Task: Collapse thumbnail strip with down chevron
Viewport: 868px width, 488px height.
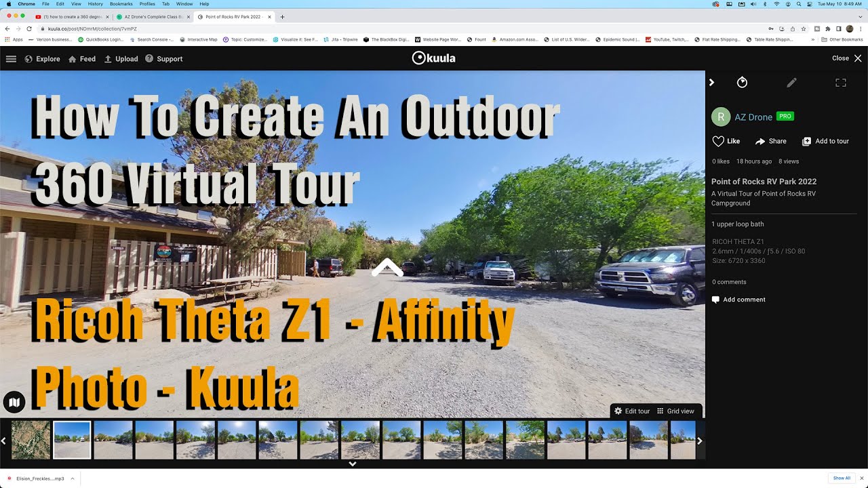Action: click(353, 464)
